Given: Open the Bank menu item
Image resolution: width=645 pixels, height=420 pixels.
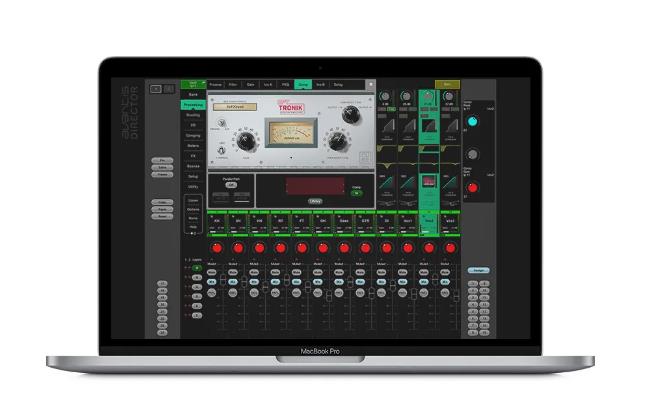Looking at the screenshot, I should click(x=193, y=95).
